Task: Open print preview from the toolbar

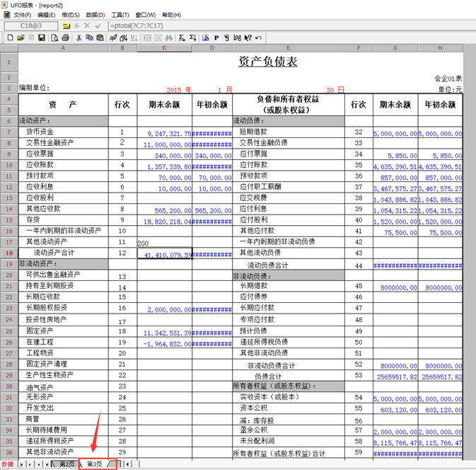Action: (54, 38)
